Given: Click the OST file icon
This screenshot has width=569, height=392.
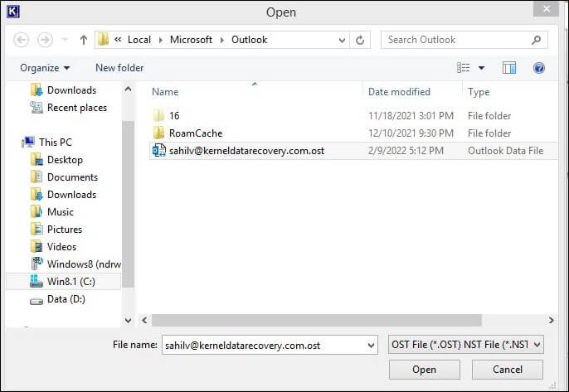Looking at the screenshot, I should coord(159,150).
